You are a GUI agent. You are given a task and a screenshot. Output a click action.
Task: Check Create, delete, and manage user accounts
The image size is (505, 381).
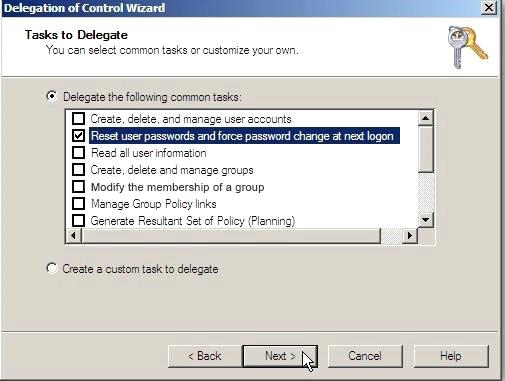point(78,118)
